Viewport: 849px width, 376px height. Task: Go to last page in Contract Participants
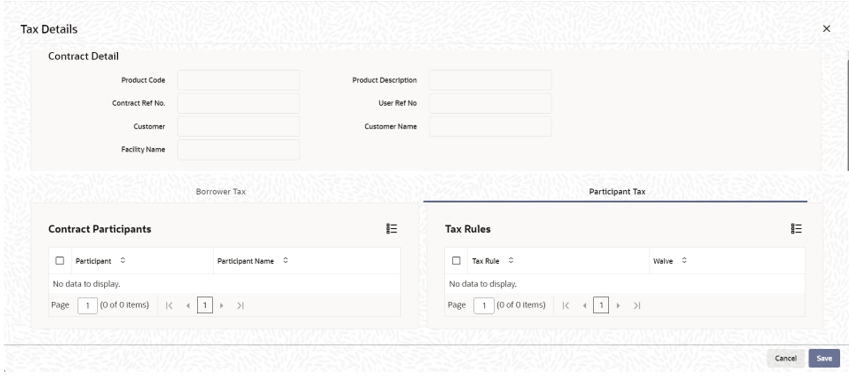click(240, 306)
